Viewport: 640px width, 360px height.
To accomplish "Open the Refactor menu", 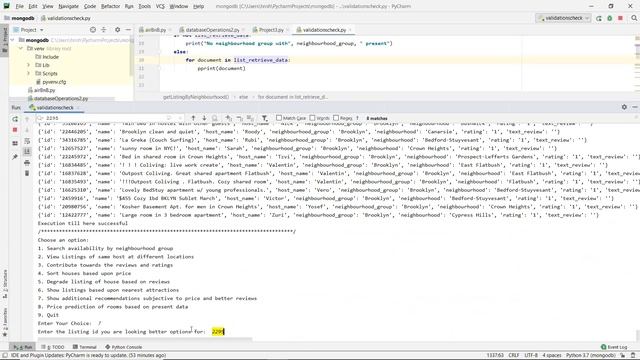I will pos(110,7).
